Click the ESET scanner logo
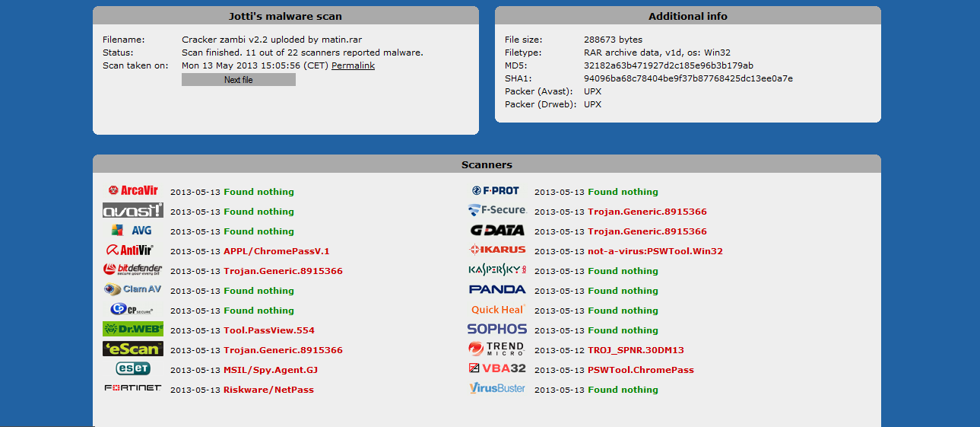980x427 pixels. coord(133,368)
